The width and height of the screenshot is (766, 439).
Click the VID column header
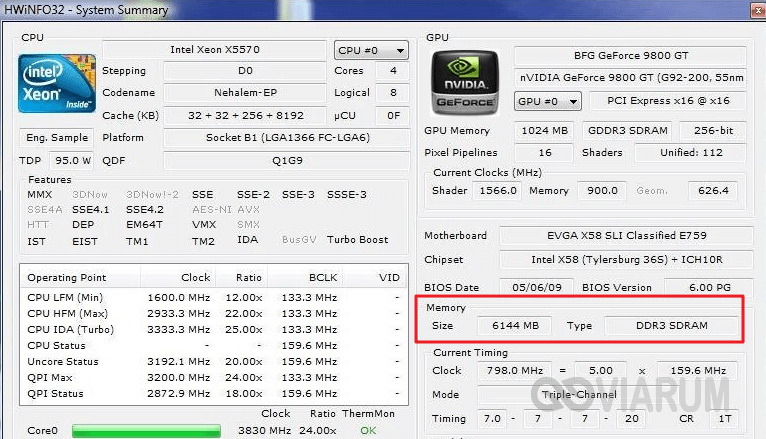pyautogui.click(x=375, y=278)
